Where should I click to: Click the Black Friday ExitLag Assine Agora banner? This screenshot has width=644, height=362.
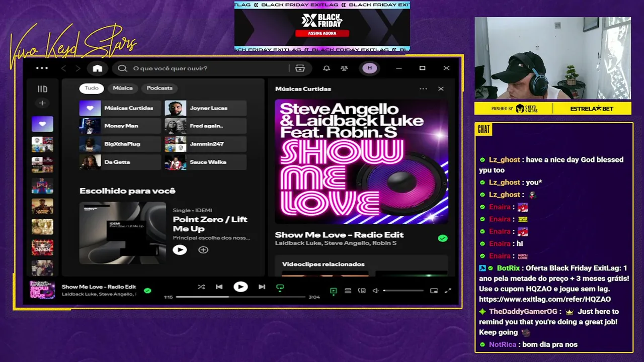click(322, 27)
